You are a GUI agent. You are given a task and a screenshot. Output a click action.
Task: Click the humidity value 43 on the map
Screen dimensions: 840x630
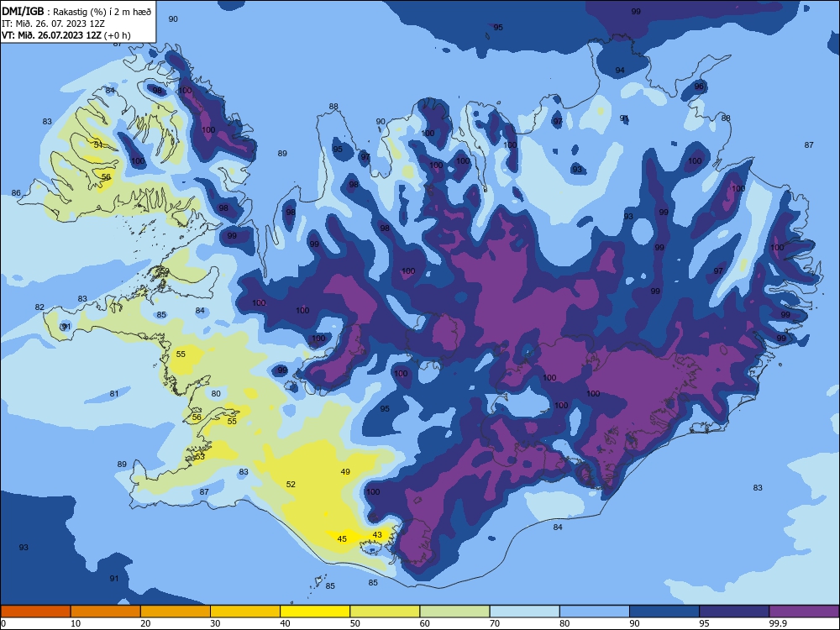pyautogui.click(x=377, y=534)
